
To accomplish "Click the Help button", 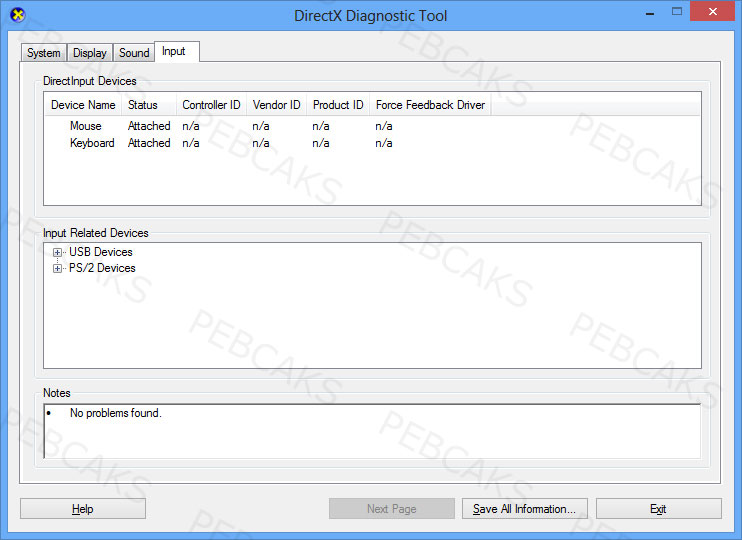I will click(83, 509).
